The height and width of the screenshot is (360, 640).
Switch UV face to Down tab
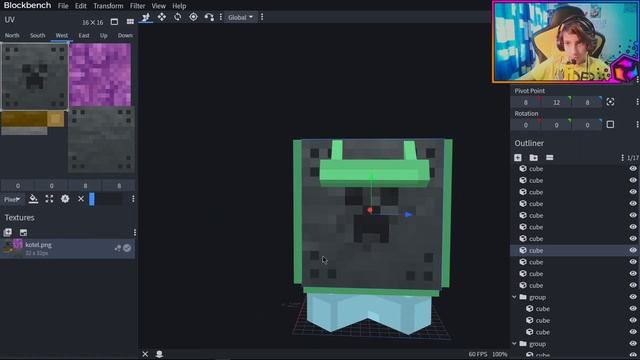coord(125,36)
